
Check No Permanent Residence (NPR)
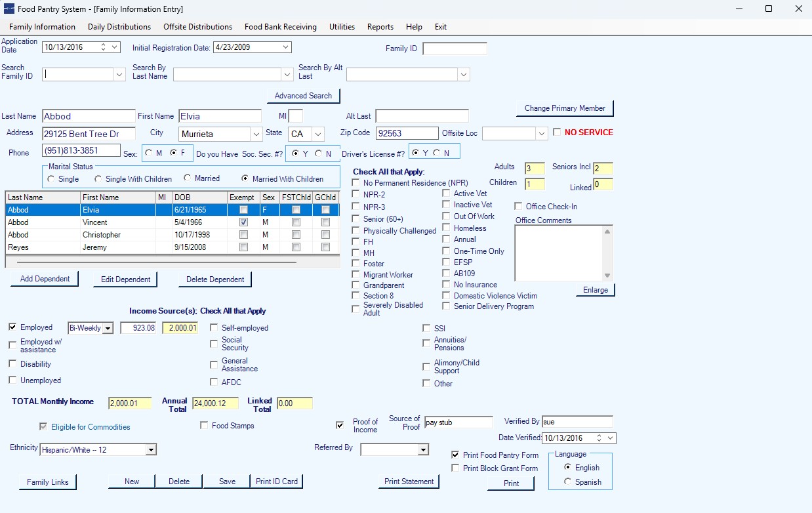(x=356, y=183)
